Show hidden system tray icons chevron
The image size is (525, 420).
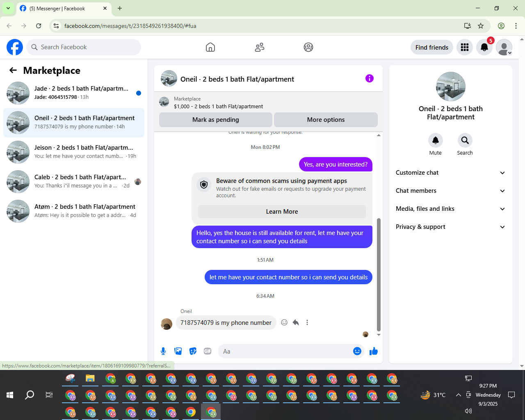[458, 395]
